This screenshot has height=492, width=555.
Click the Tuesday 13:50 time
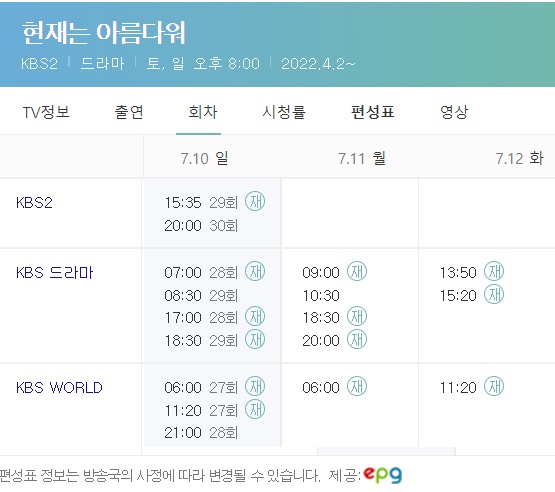pos(458,273)
